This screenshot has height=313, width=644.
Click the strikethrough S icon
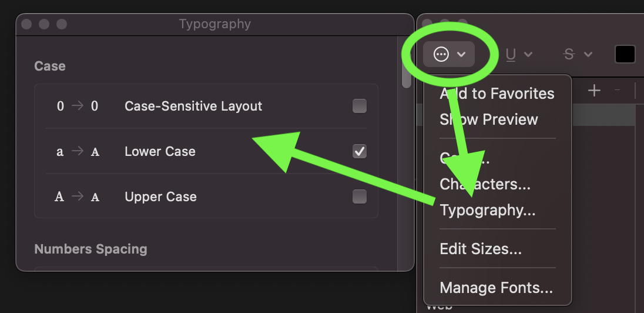pyautogui.click(x=569, y=54)
